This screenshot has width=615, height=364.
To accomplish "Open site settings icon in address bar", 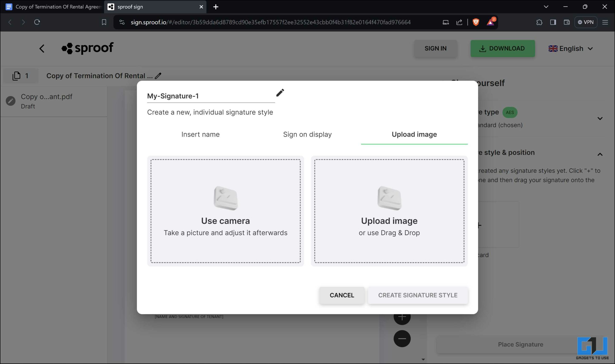I will 122,22.
